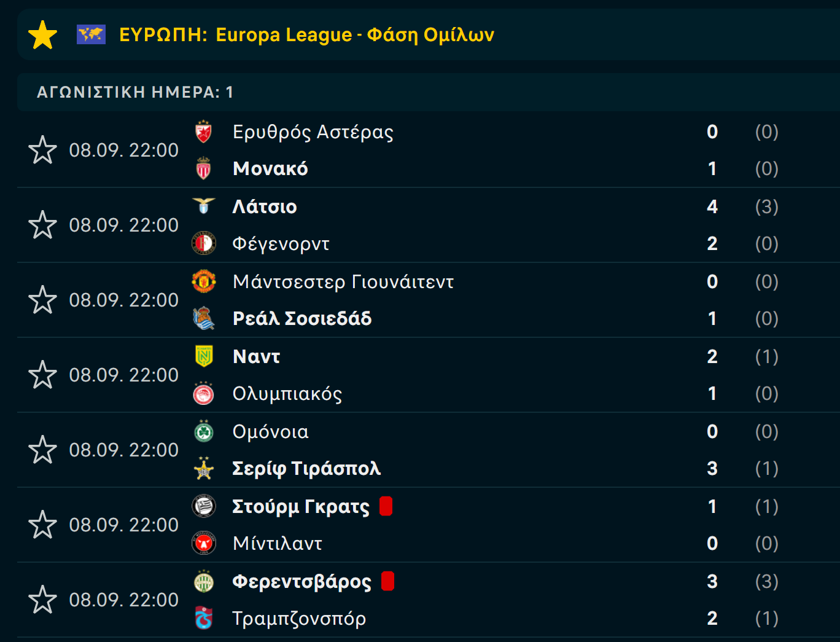Select the Λάτσιο eagle logo
840x642 pixels.
[x=203, y=205]
